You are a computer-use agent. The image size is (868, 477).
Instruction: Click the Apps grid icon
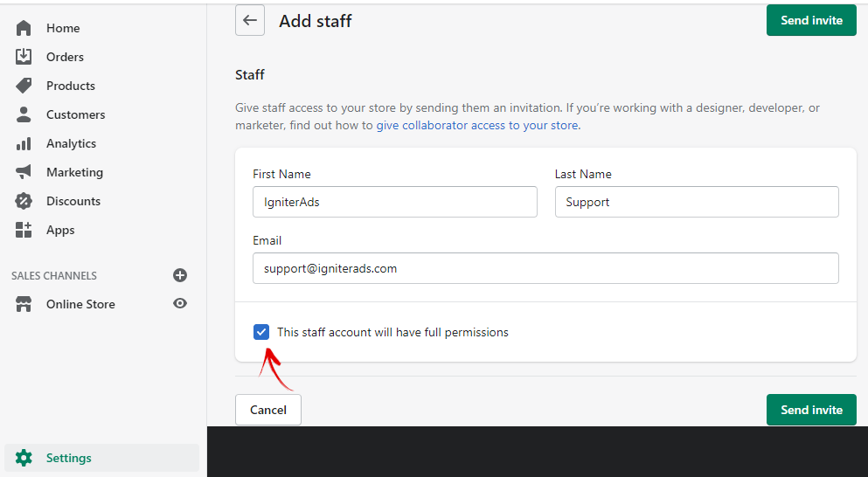24,230
